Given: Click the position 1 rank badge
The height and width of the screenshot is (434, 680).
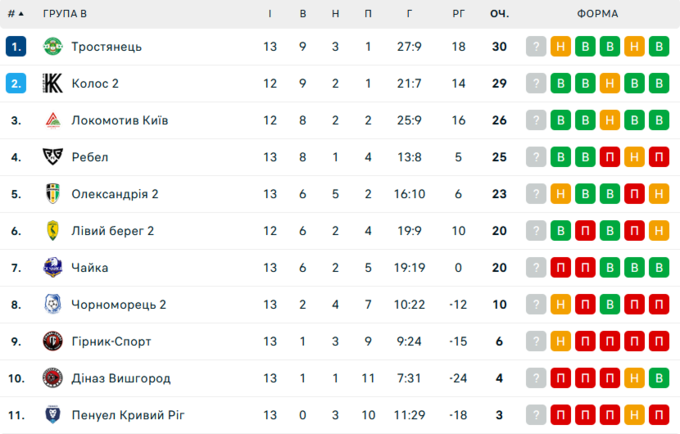Looking at the screenshot, I should click(x=15, y=47).
